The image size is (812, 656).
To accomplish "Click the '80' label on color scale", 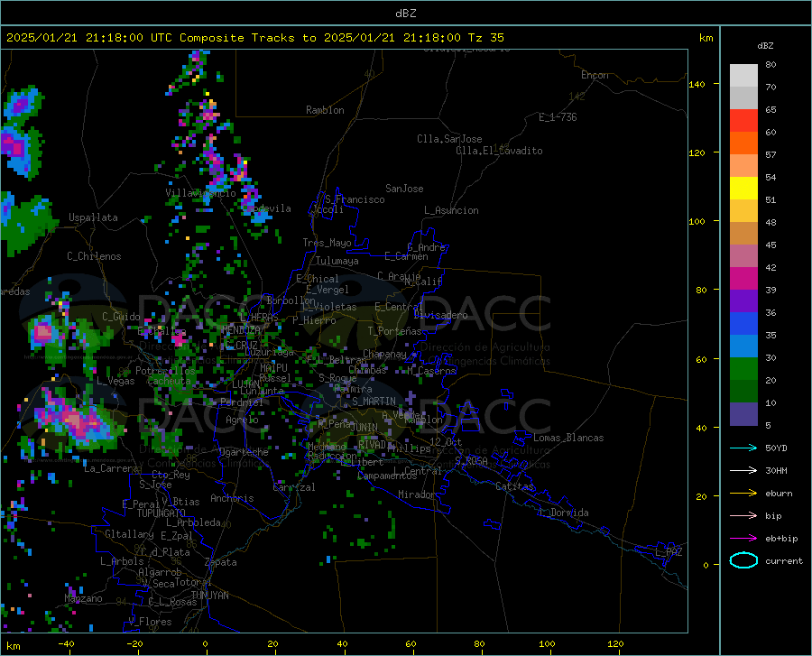I will [770, 65].
